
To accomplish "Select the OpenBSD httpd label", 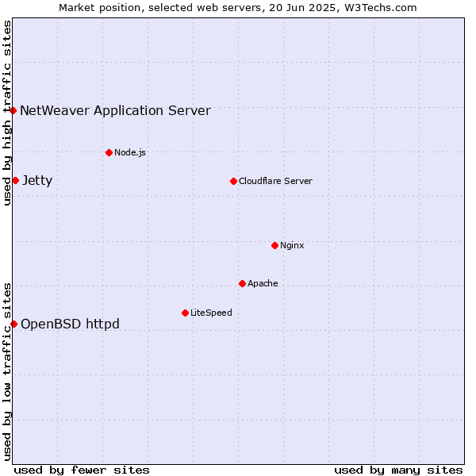I will 70,324.
